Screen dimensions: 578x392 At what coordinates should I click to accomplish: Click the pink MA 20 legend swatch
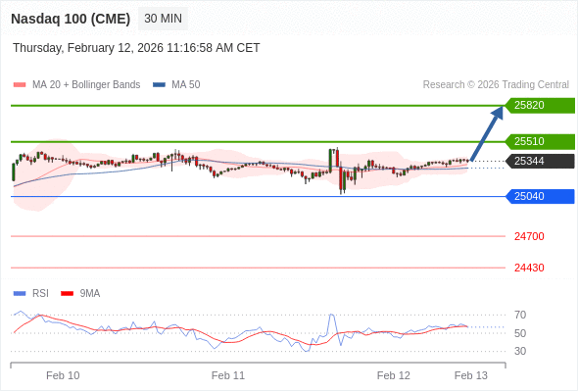click(20, 85)
